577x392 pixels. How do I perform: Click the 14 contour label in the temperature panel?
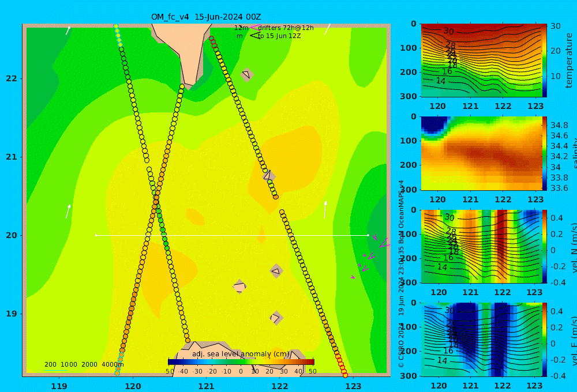coord(441,81)
